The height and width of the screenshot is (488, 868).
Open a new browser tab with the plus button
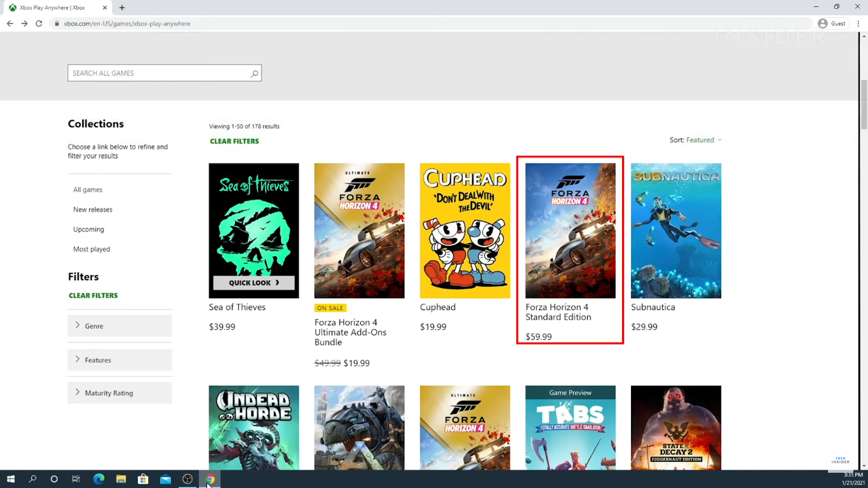point(122,8)
